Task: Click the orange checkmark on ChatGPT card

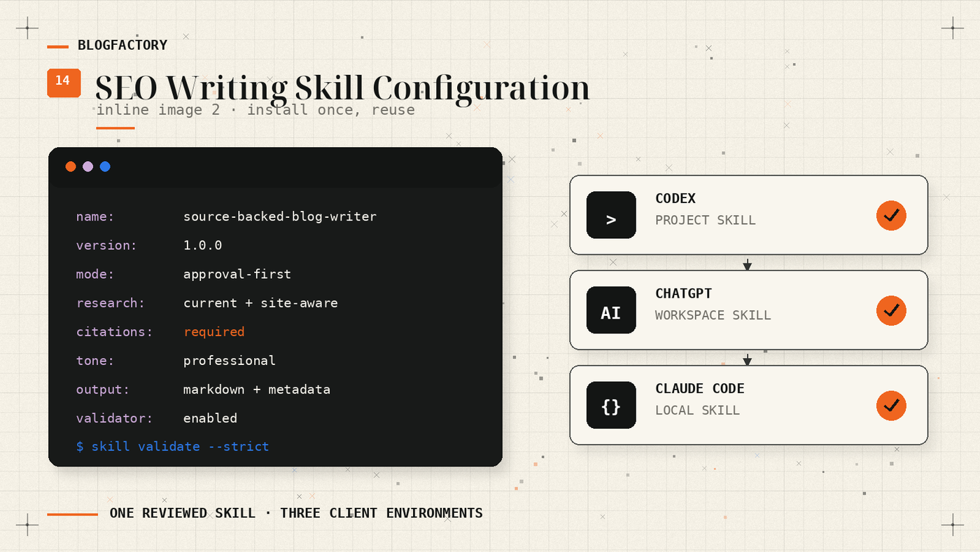Action: coord(891,310)
